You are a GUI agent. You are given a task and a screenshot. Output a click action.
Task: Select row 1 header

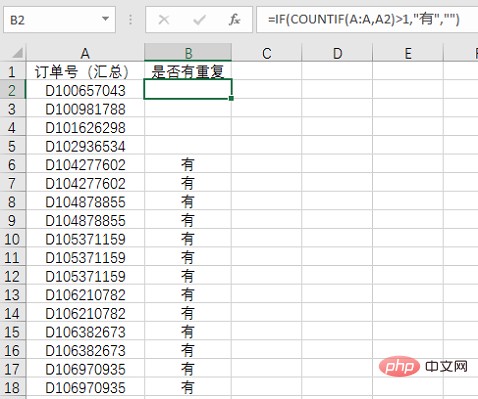click(x=12, y=71)
